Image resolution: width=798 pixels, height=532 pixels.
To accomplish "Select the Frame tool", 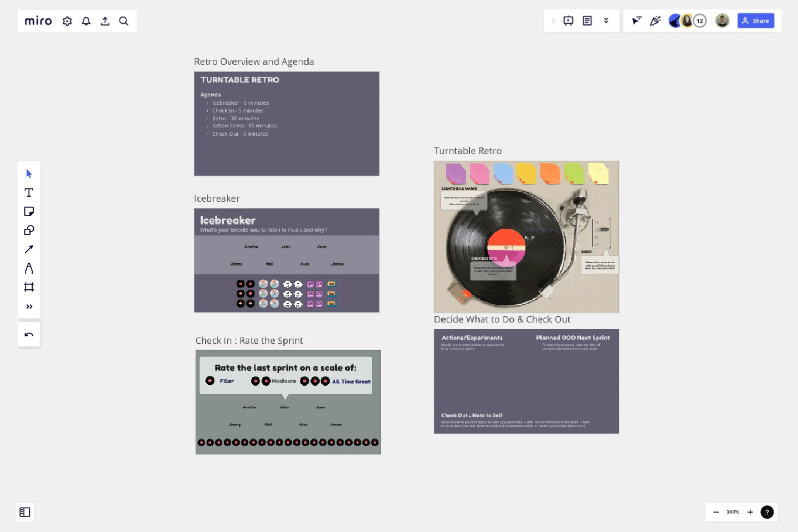I will 29,287.
